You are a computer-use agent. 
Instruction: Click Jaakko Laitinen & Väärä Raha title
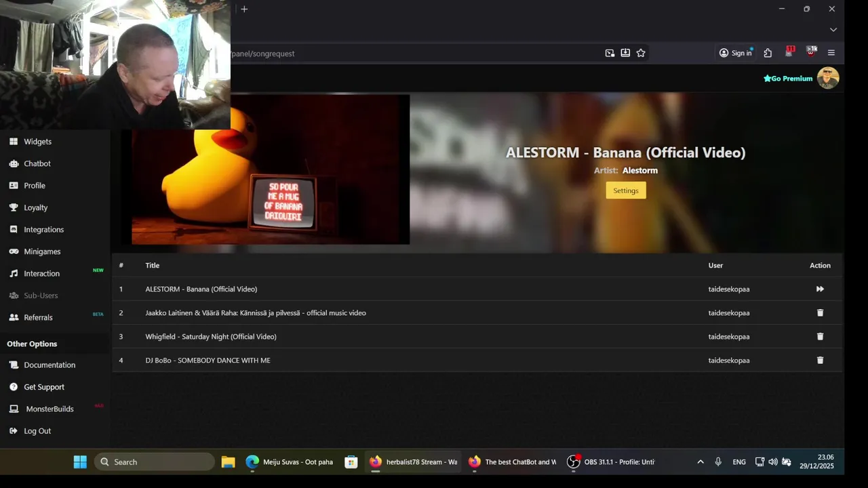click(x=256, y=312)
